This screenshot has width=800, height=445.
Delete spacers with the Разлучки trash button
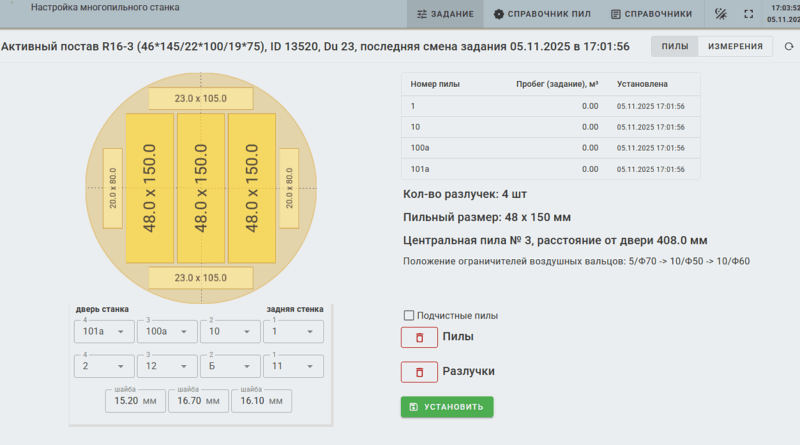pos(419,372)
